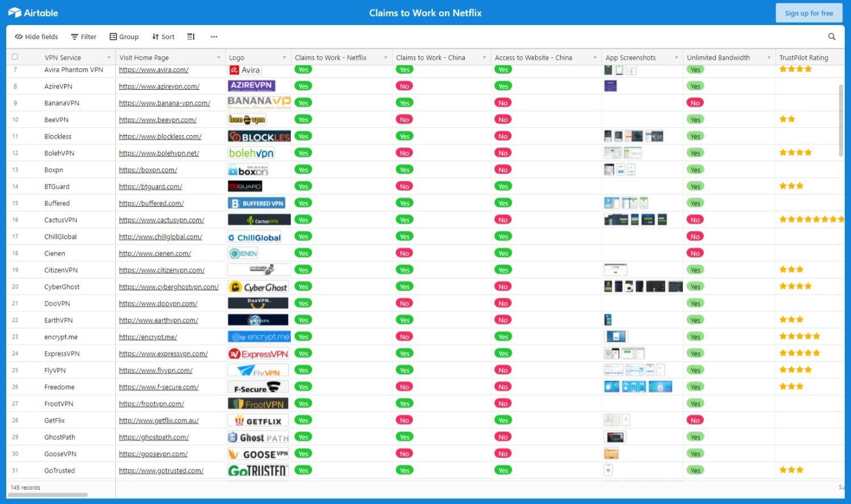Expand VPN Service column menu arrow
This screenshot has height=504, width=851.
109,58
